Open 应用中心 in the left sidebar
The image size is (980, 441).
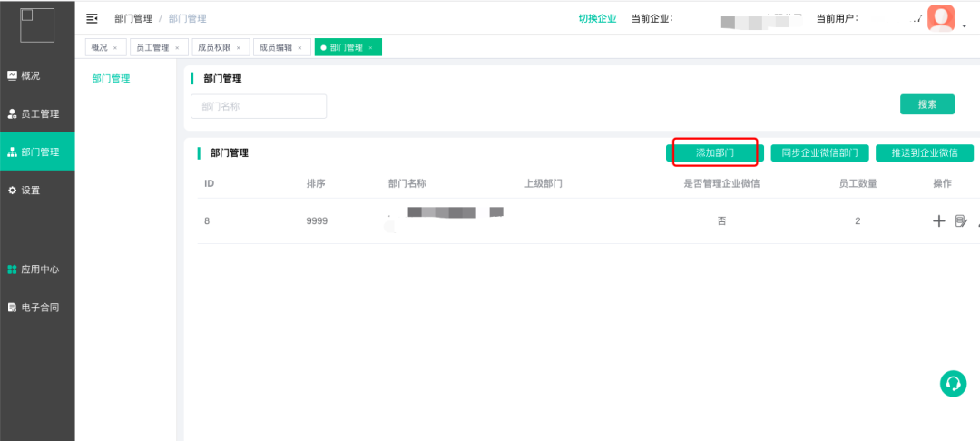37,269
